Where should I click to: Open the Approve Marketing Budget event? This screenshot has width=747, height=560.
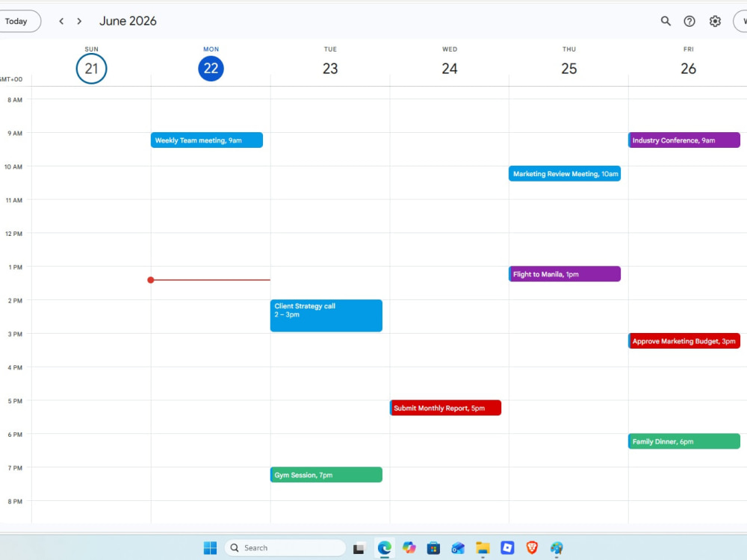pos(684,340)
